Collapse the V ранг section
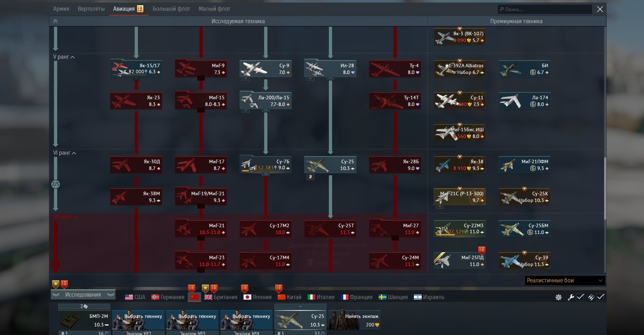The image size is (644, 335). [x=64, y=57]
